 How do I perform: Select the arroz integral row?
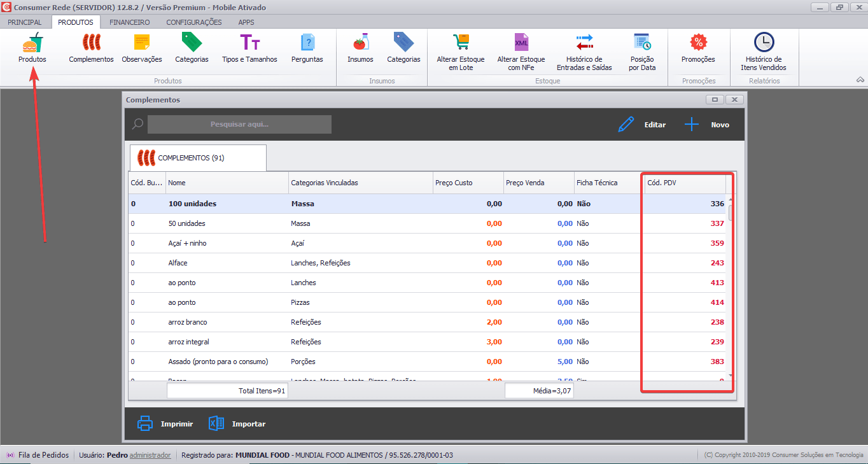tap(428, 342)
